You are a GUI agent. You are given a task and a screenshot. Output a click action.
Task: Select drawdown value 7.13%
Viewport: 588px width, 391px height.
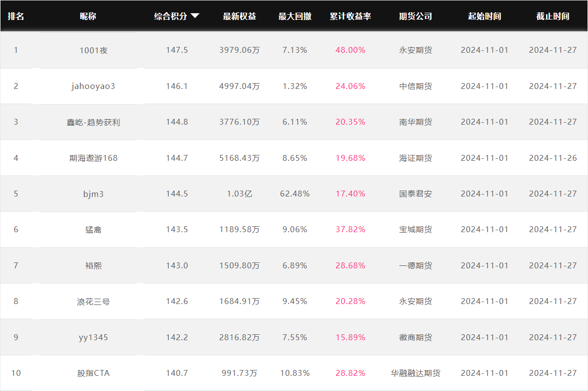pyautogui.click(x=295, y=50)
